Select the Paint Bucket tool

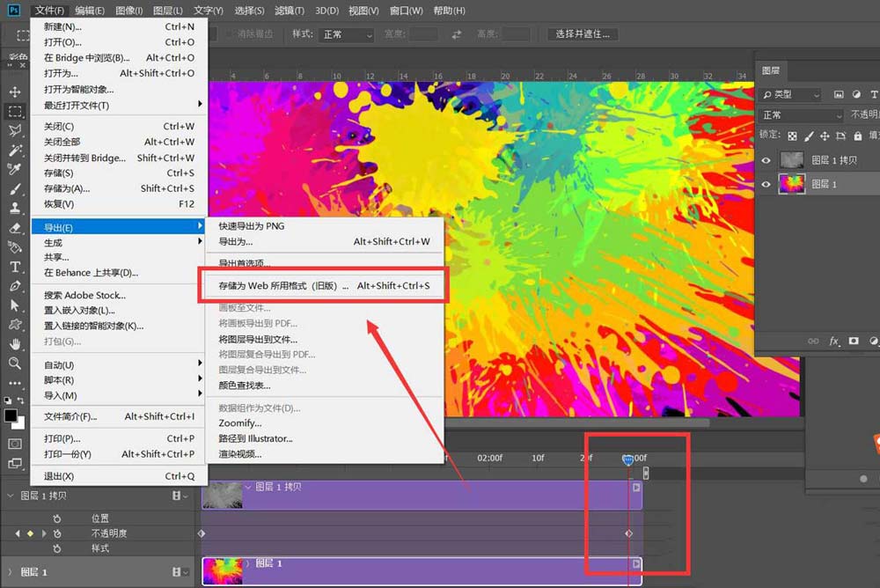click(x=15, y=247)
